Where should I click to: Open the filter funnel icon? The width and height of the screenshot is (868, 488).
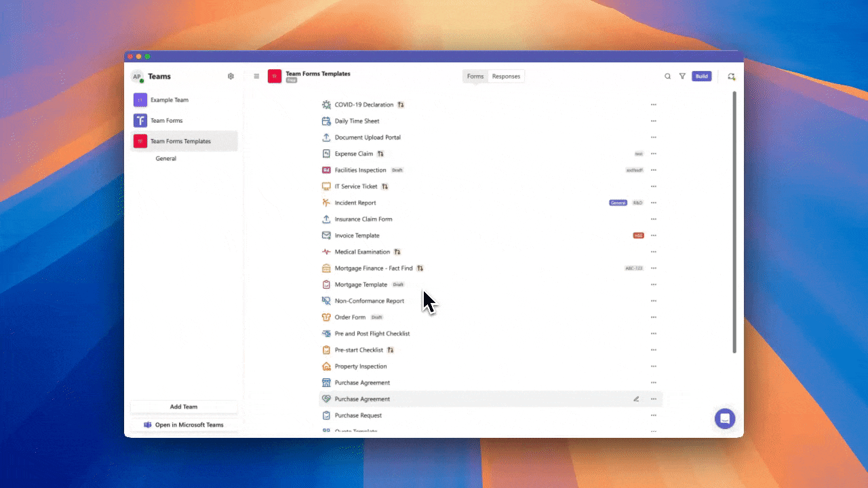tap(682, 77)
